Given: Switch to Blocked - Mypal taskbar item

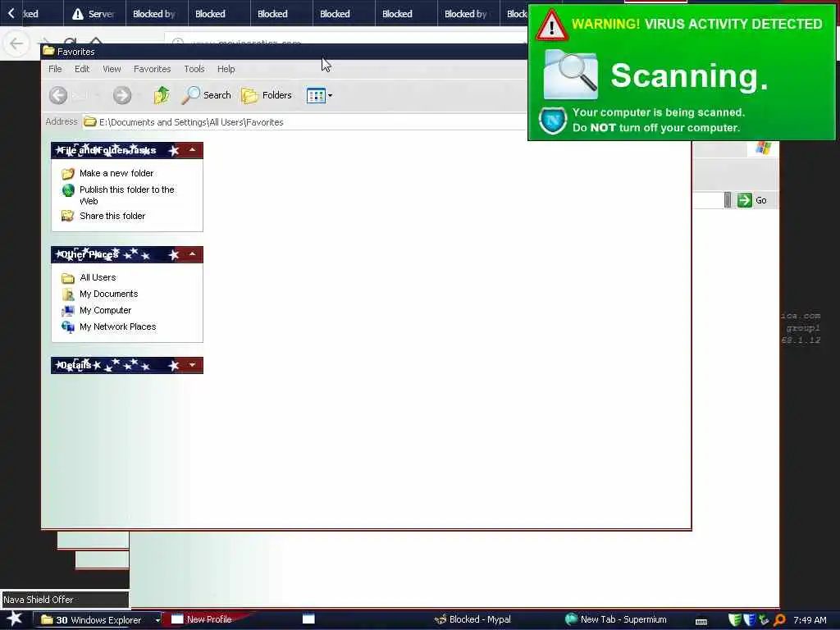Looking at the screenshot, I should (x=472, y=619).
